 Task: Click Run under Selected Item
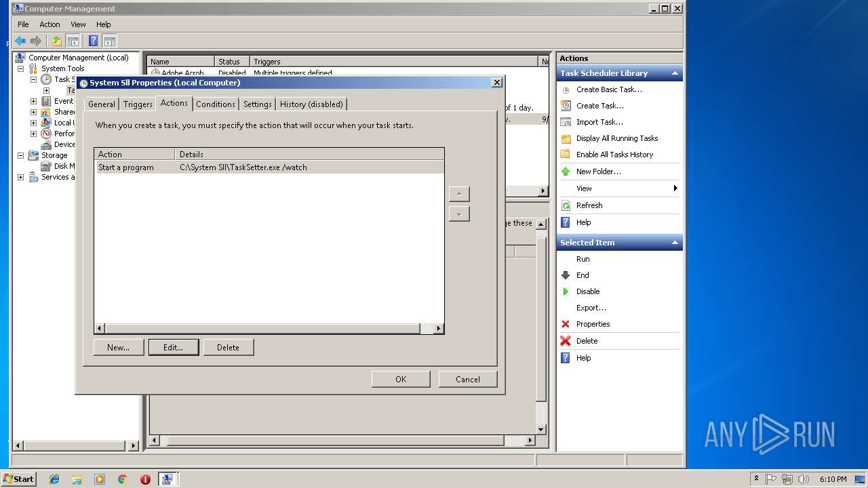(x=583, y=259)
